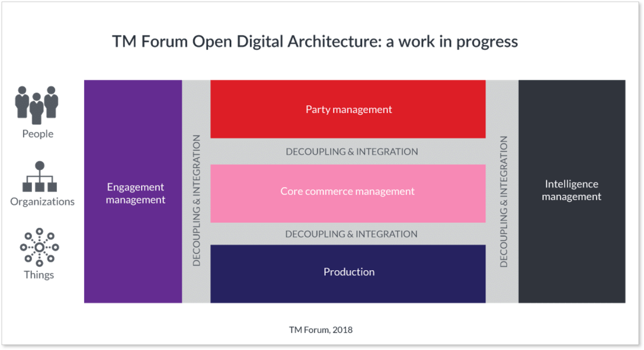The image size is (644, 350).
Task: Click the red Party management block
Action: (x=348, y=109)
